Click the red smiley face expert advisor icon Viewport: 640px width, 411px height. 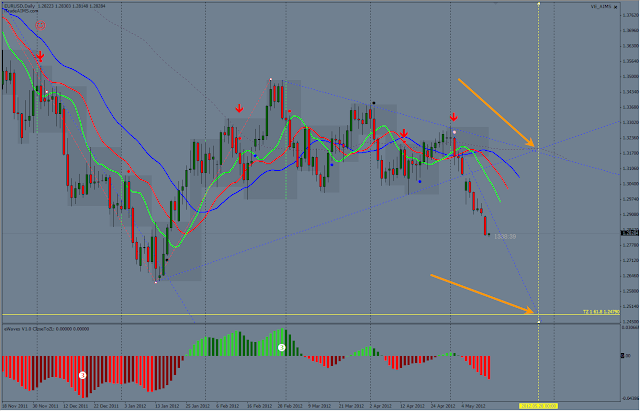pos(40,25)
